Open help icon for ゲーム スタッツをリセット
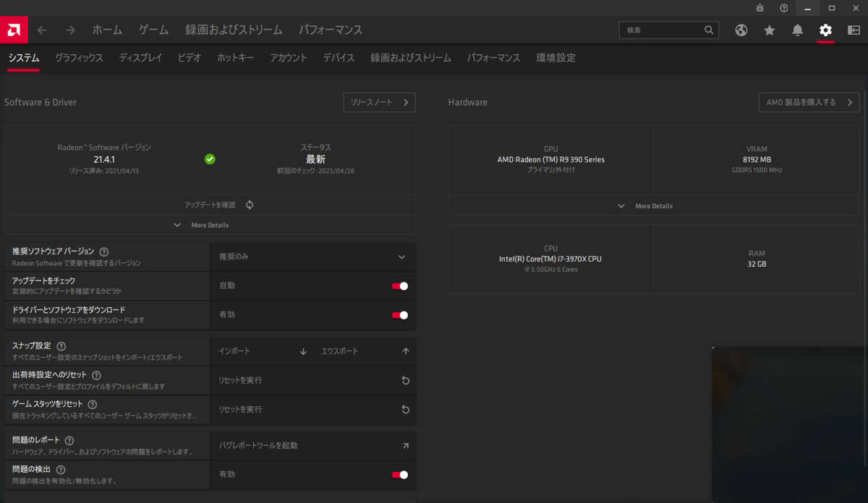Screen dimensions: 868x503 pyautogui.click(x=93, y=404)
